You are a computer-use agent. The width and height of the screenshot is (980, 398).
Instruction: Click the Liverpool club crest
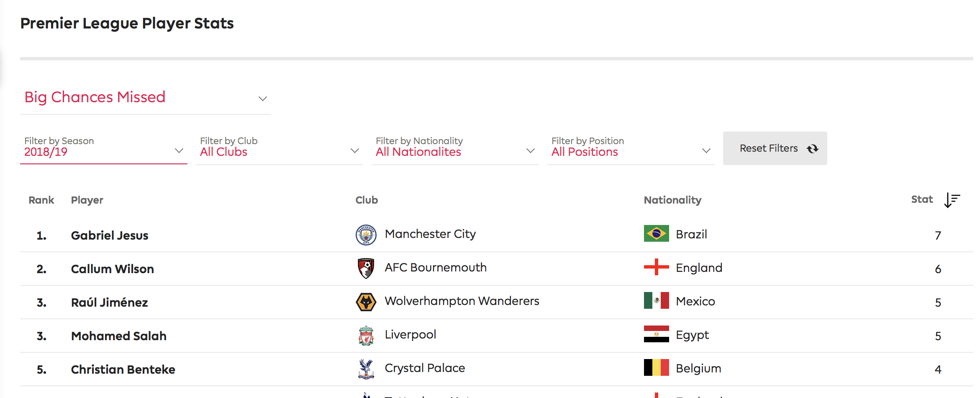(366, 335)
